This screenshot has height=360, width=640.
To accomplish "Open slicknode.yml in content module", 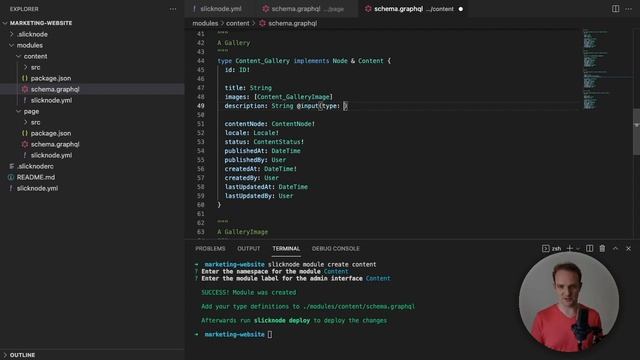I will coord(51,100).
